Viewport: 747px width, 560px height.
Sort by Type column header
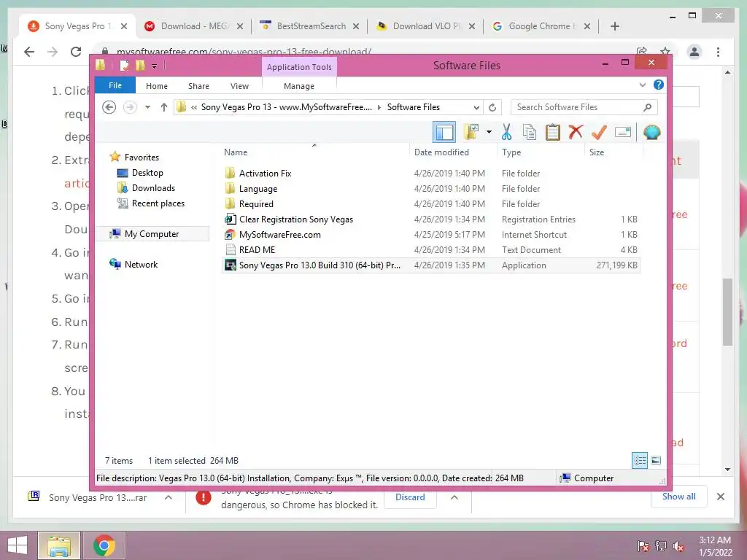click(x=541, y=152)
